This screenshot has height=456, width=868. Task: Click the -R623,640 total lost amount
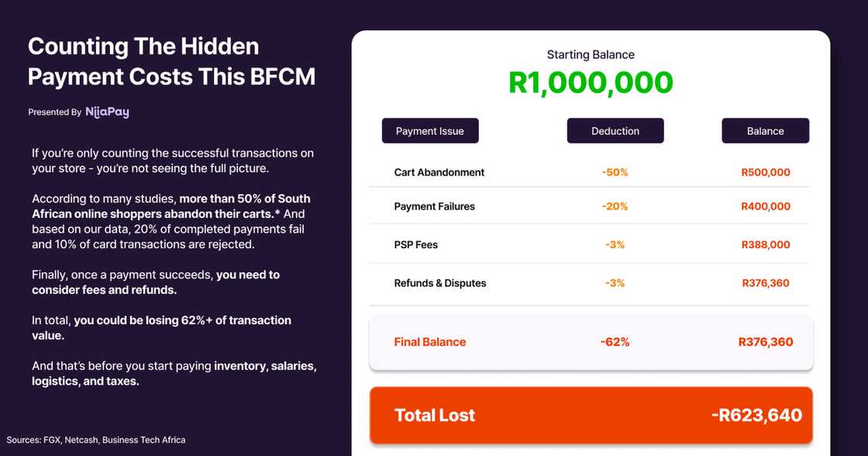(756, 415)
